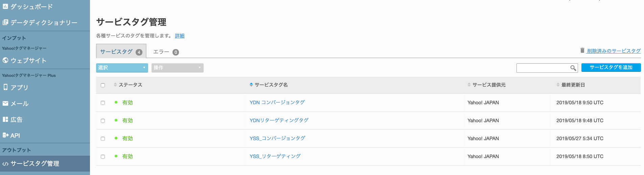Check the YSS_リターゲティング row checkbox

click(x=103, y=157)
